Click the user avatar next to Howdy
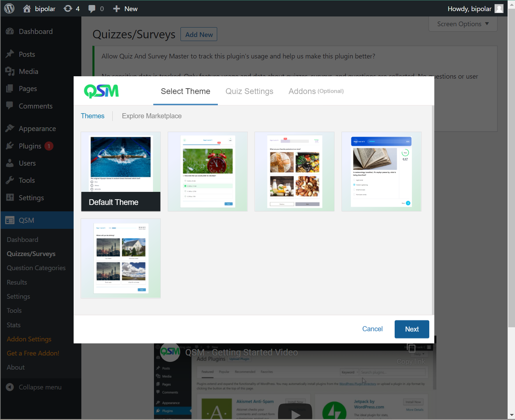Viewport: 515px width, 420px height. point(499,9)
